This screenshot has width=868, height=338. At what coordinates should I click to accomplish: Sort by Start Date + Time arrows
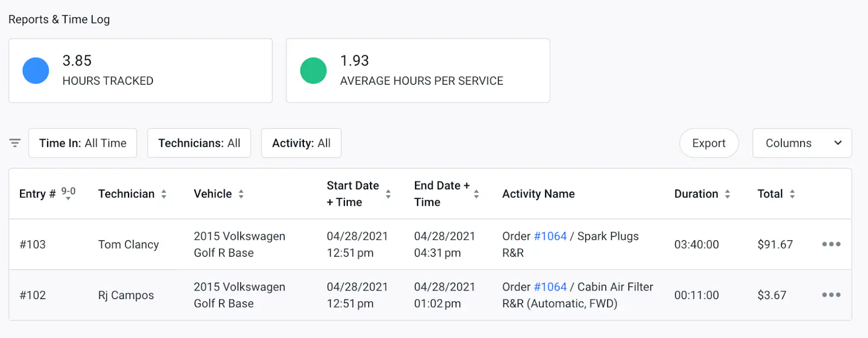click(388, 194)
